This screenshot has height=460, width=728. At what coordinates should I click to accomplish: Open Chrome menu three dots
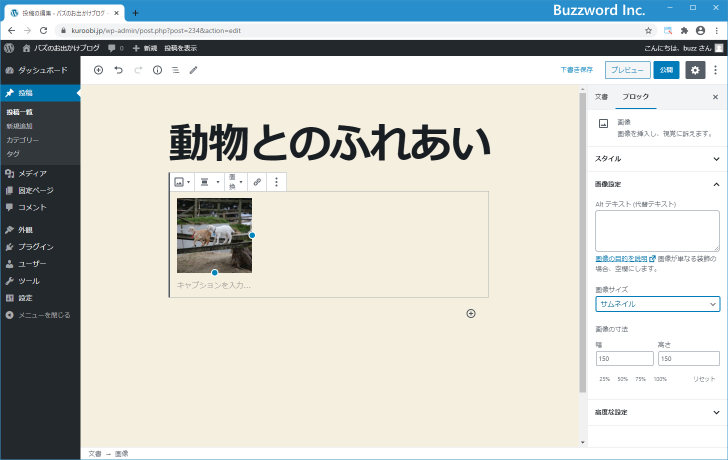(x=717, y=31)
